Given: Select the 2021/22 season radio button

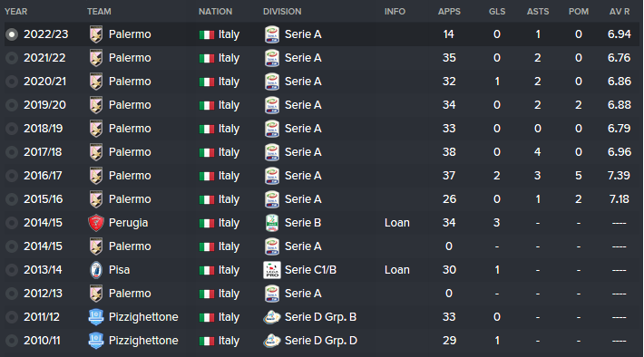Looking at the screenshot, I should tap(12, 58).
